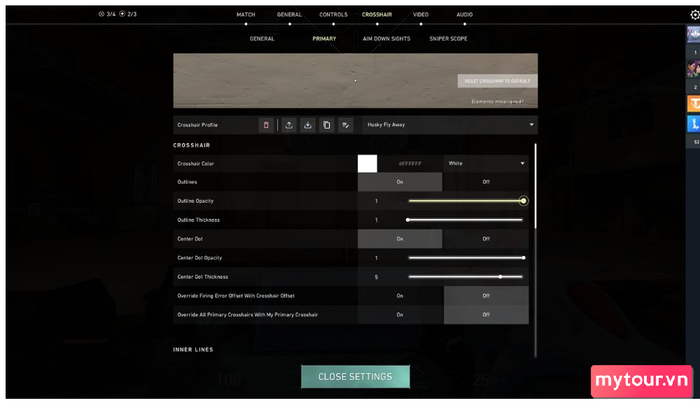Click Reset Crosshair to Default
This screenshot has width=700, height=407.
496,81
